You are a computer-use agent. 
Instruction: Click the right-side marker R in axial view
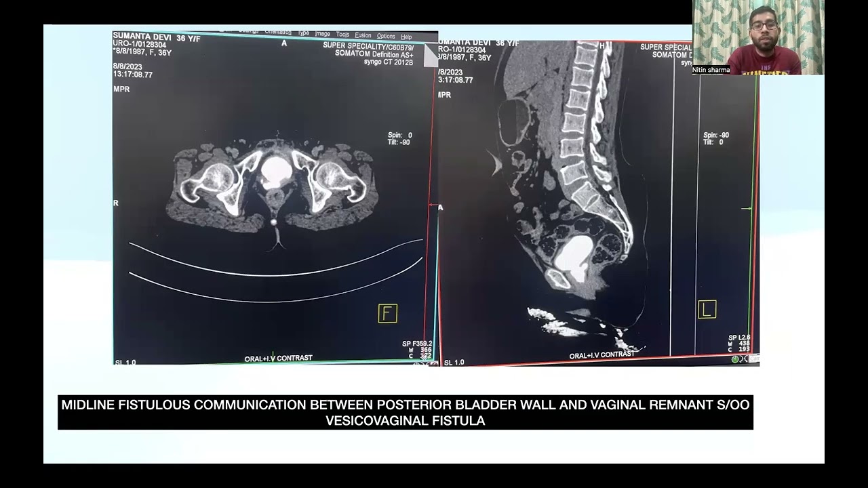tap(116, 203)
